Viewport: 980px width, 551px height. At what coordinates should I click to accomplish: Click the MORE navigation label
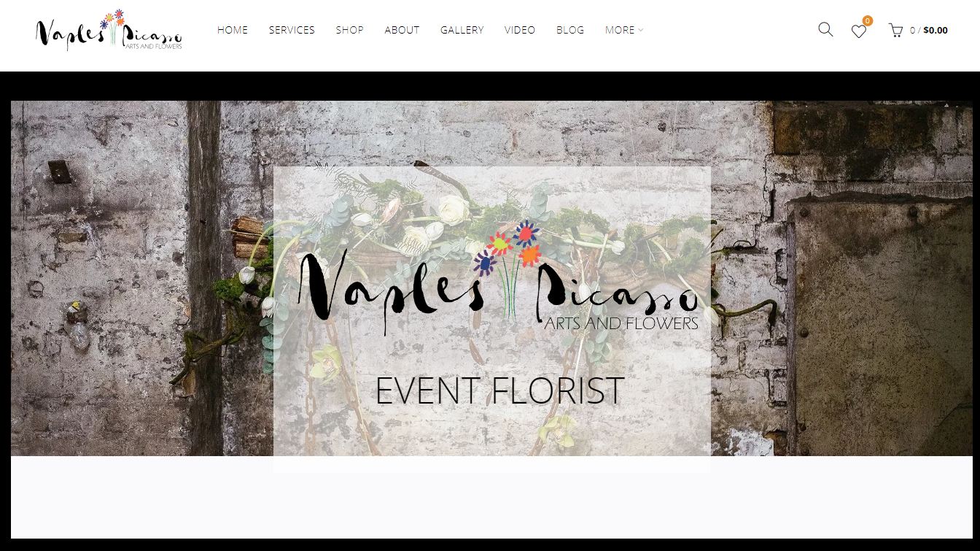click(620, 30)
